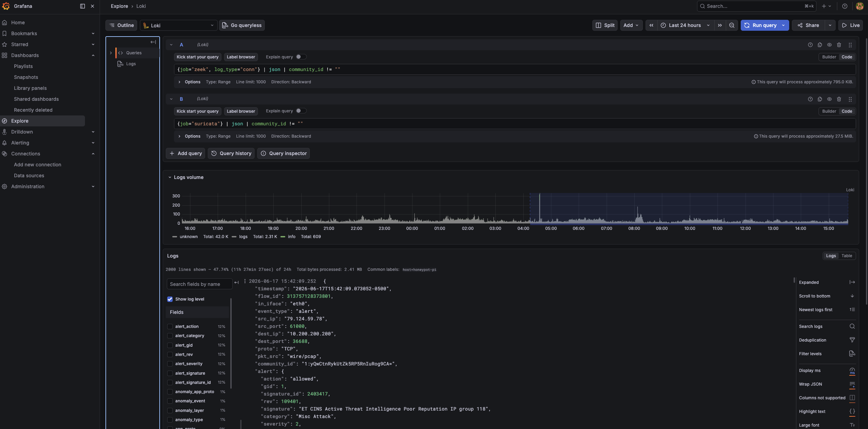Image resolution: width=868 pixels, height=429 pixels.
Task: Collapse the Logs volume panel
Action: point(170,177)
